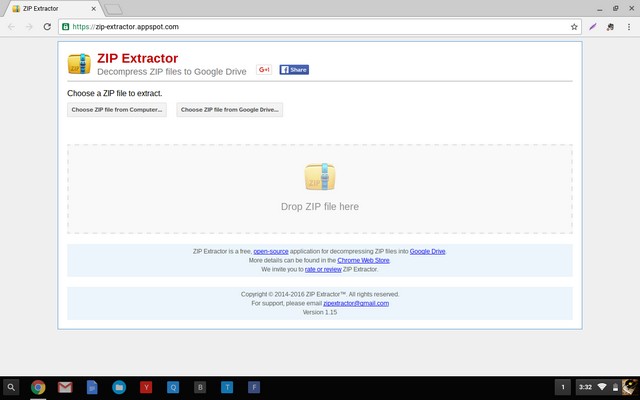Click the Wi-Fi status icon
The image size is (640, 400).
coord(602,387)
